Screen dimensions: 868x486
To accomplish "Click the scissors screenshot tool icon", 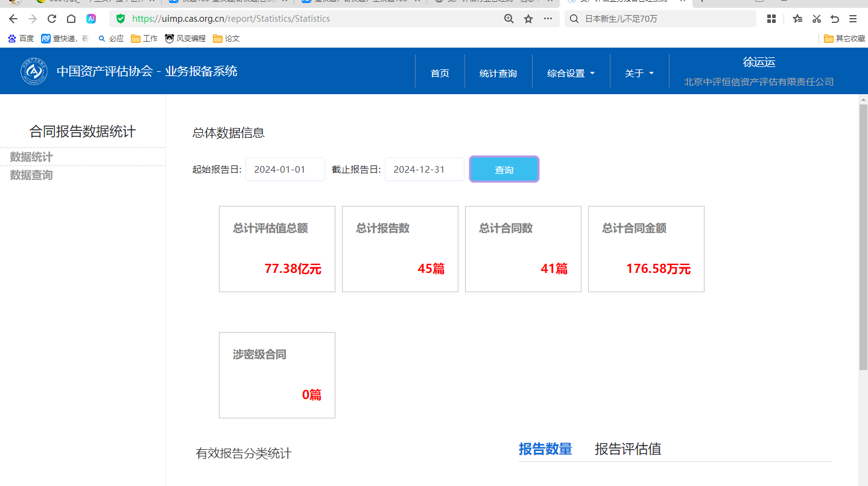I will click(x=816, y=19).
